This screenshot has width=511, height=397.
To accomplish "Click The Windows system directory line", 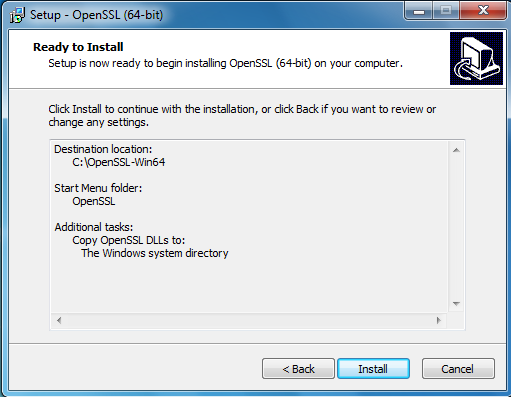I will pos(155,253).
